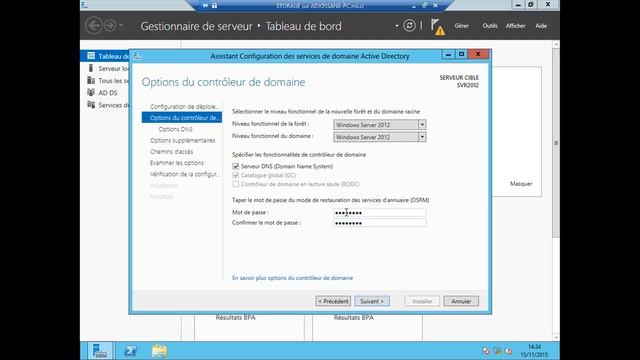Go to the Vérification de la configuration step
Viewport: 640px width, 360px height.
click(184, 174)
